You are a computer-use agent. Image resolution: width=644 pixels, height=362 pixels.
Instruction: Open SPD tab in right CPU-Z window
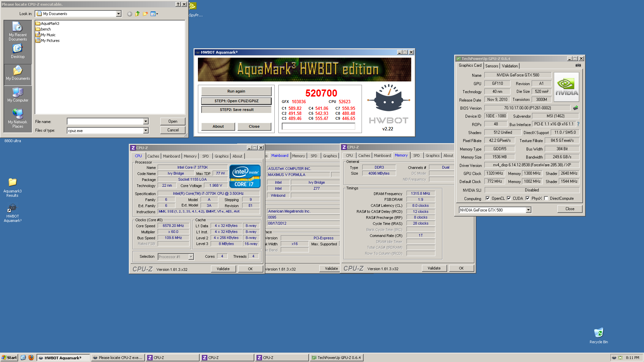[x=416, y=156]
